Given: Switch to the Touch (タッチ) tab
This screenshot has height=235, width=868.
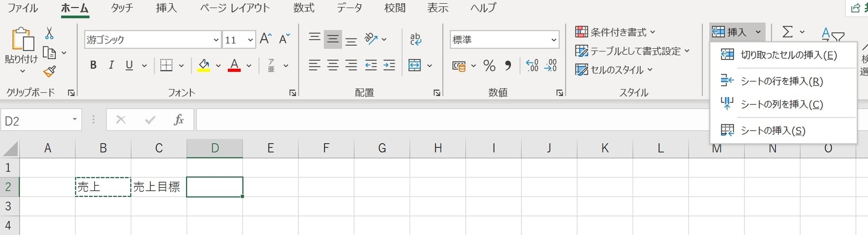Looking at the screenshot, I should click(122, 8).
